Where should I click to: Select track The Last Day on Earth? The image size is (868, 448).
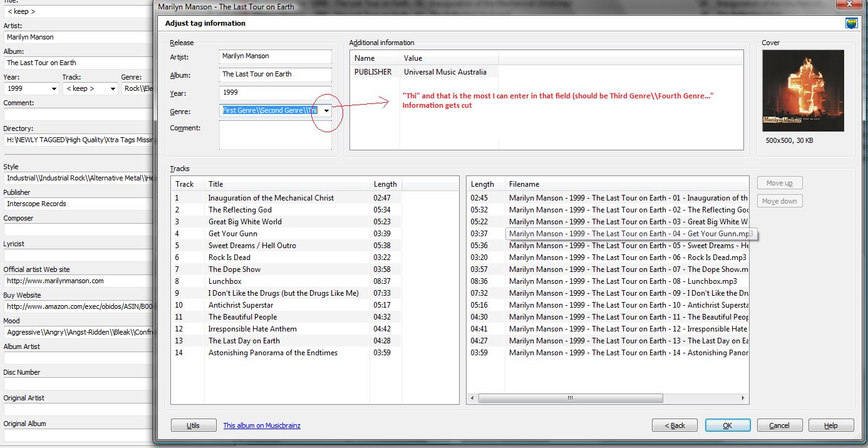point(244,341)
